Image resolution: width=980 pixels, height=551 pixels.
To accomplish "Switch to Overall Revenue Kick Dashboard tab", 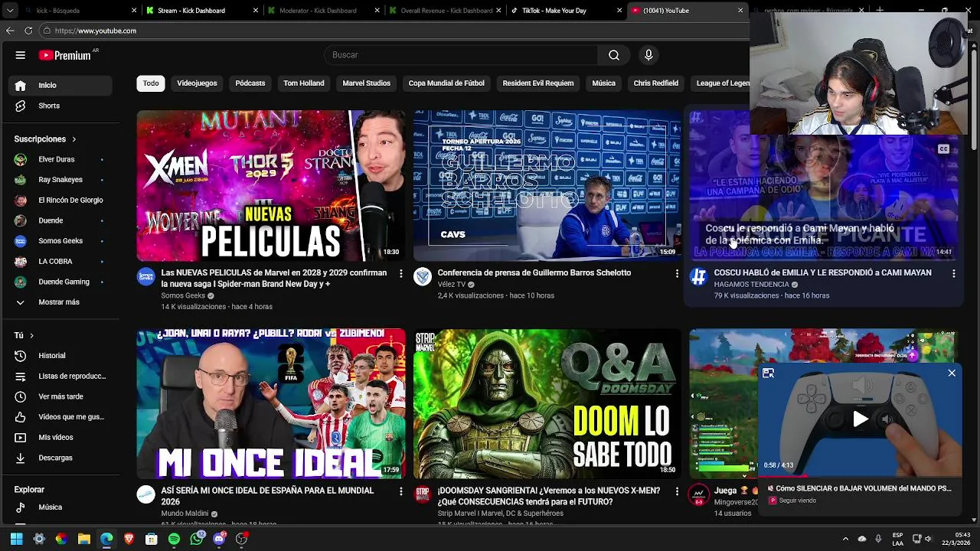I will [x=446, y=11].
